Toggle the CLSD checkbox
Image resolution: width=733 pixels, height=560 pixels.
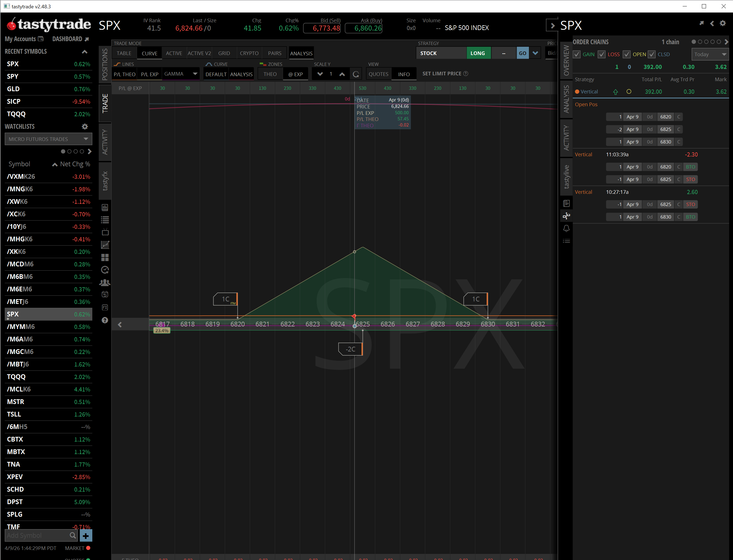pos(652,54)
